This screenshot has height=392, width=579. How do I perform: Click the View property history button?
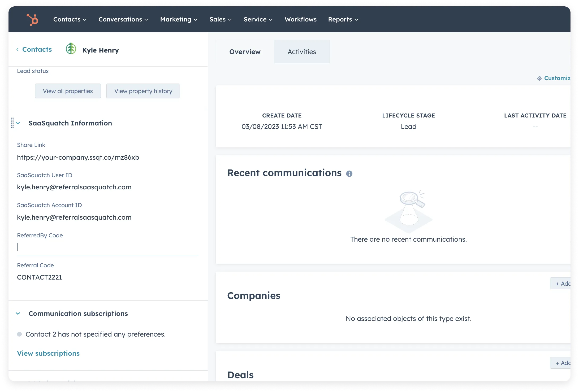(143, 91)
